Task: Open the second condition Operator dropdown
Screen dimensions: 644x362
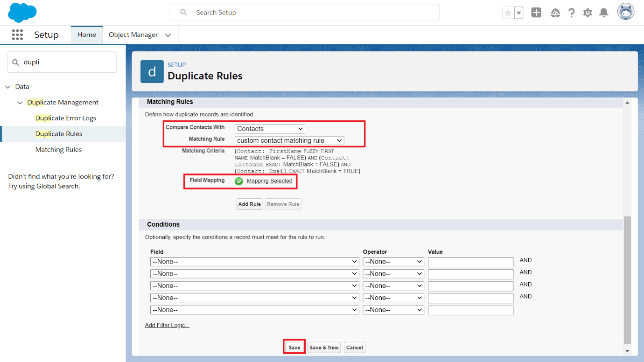Action: click(393, 274)
